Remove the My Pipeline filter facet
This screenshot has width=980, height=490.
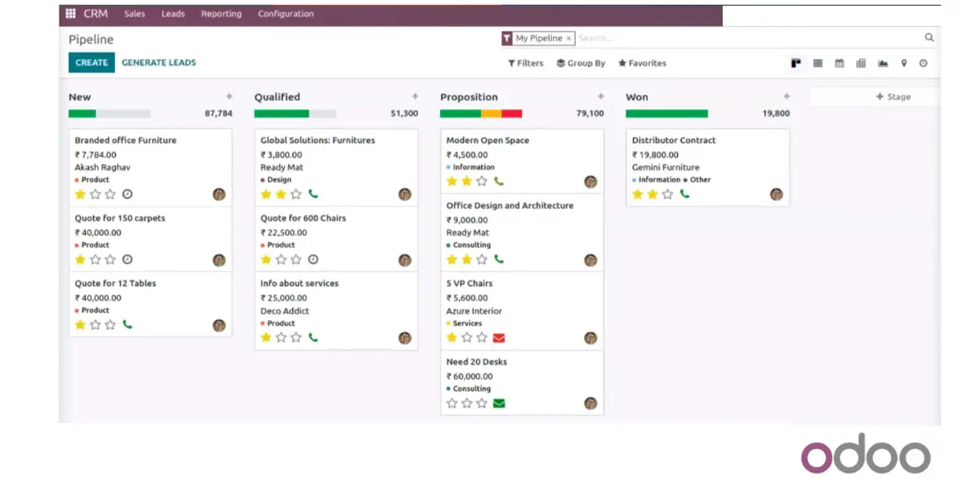[x=569, y=38]
